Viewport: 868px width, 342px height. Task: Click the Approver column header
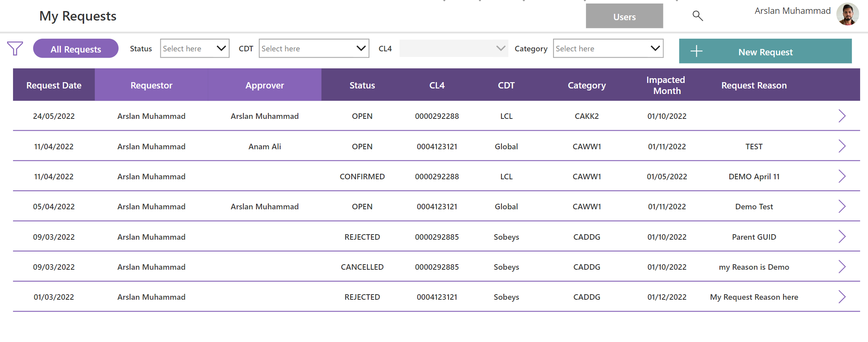click(x=265, y=85)
